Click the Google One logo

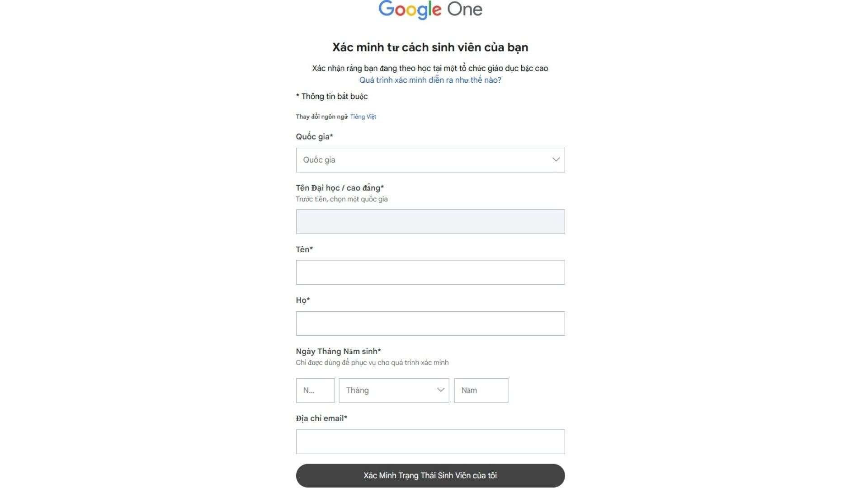pyautogui.click(x=430, y=9)
